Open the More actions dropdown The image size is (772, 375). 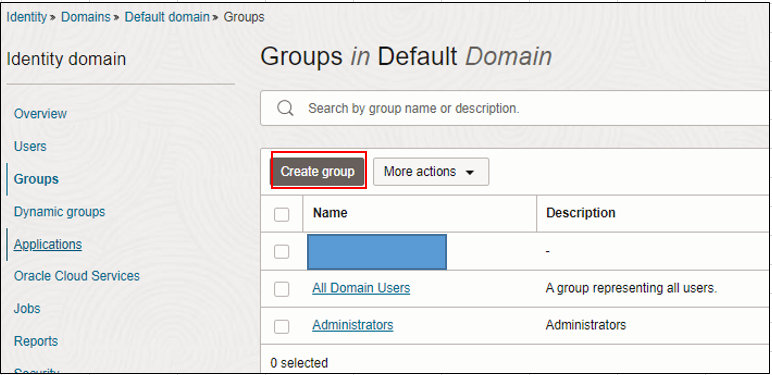coord(431,172)
